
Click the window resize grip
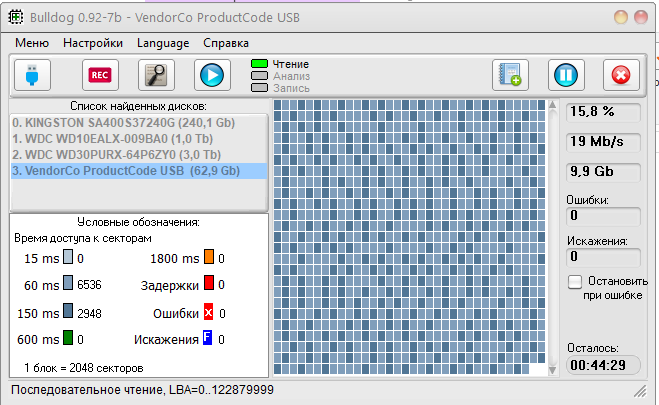pos(640,392)
